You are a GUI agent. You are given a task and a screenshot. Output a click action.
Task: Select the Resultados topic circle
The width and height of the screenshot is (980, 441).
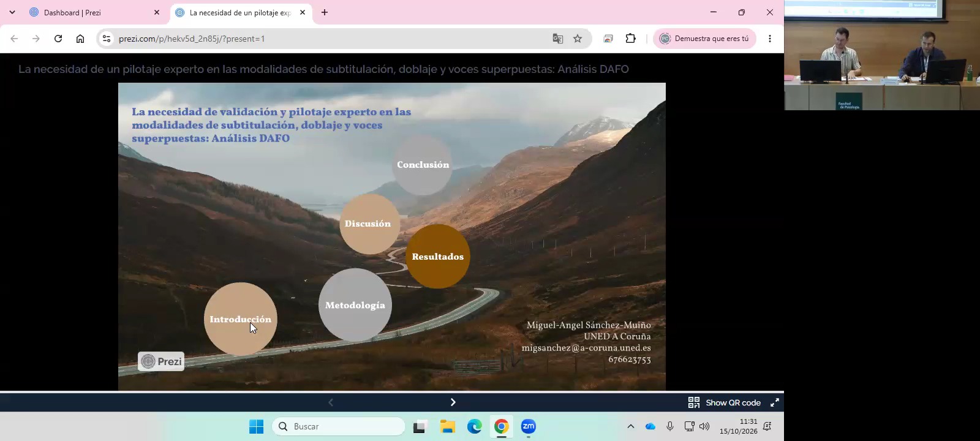[437, 256]
